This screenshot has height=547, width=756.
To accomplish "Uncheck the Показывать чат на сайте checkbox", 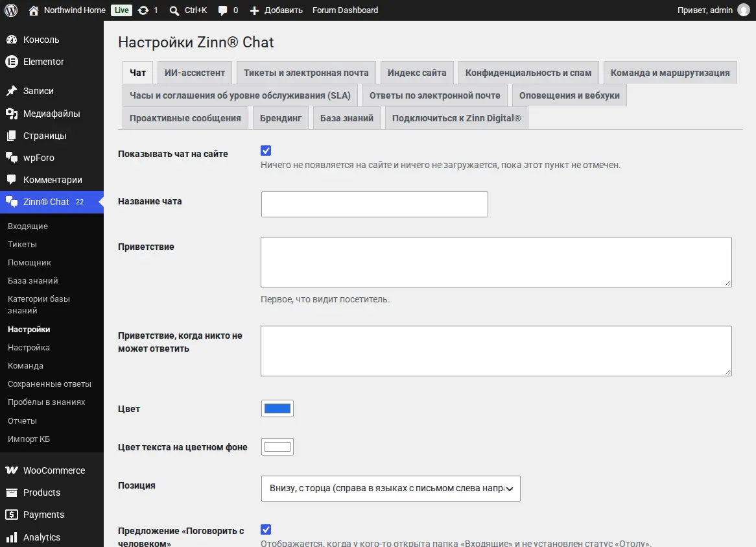I will pos(266,151).
